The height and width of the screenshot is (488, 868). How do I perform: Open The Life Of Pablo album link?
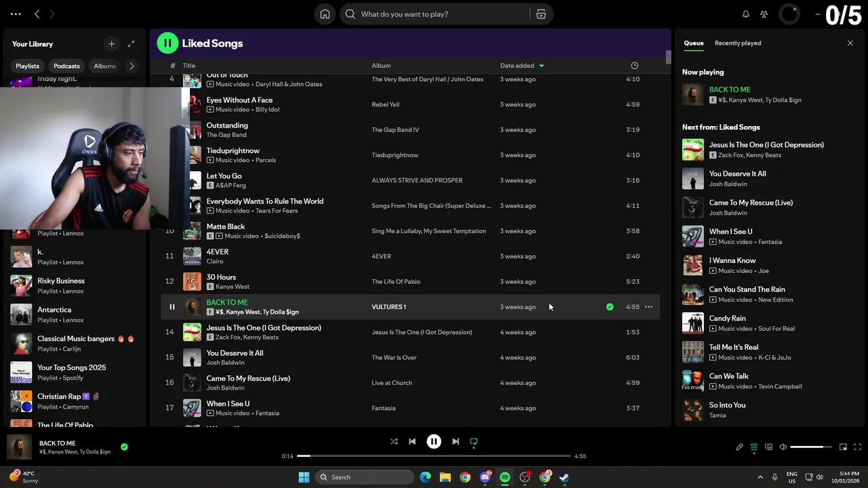[x=396, y=282]
